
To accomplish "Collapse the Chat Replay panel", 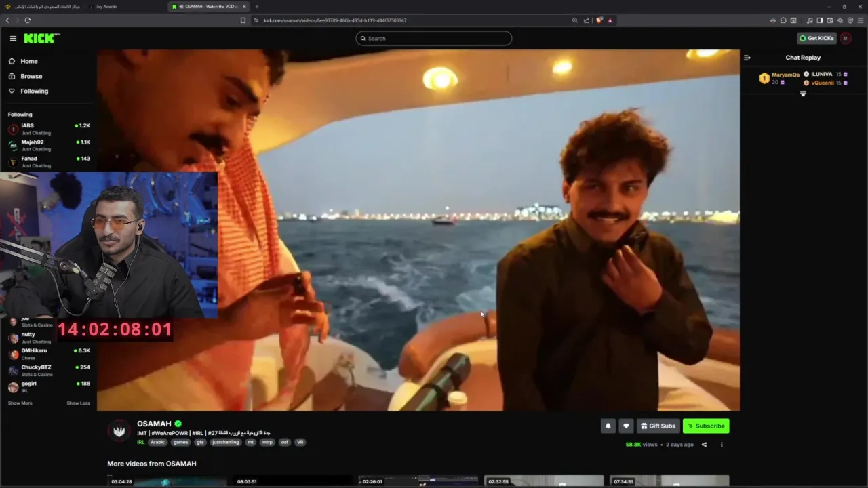I will (x=747, y=58).
